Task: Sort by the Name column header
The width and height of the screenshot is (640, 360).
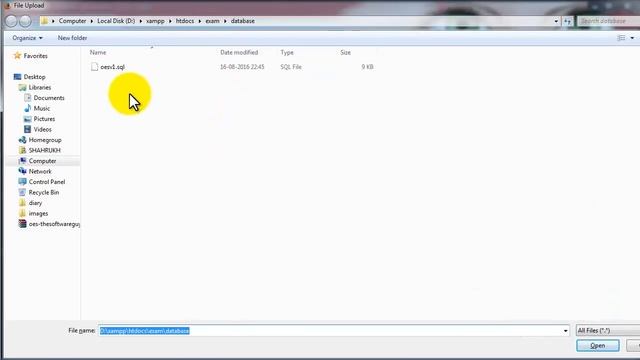Action: (x=98, y=53)
